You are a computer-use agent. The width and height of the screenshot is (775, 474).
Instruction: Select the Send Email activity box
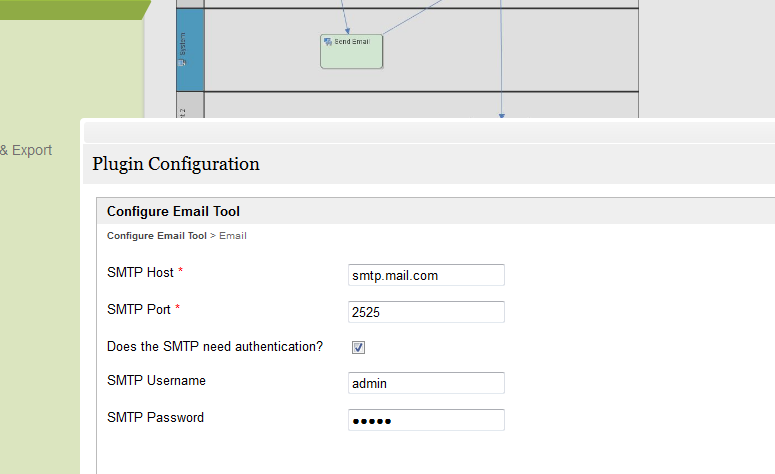tap(351, 55)
